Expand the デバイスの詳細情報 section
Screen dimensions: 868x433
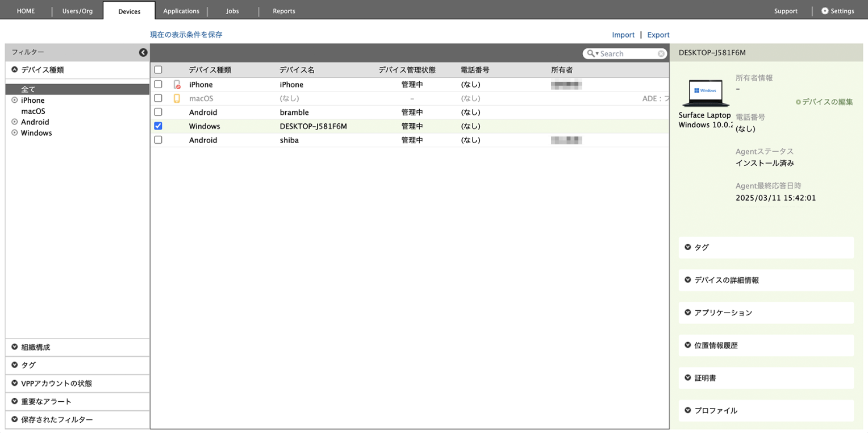point(688,280)
